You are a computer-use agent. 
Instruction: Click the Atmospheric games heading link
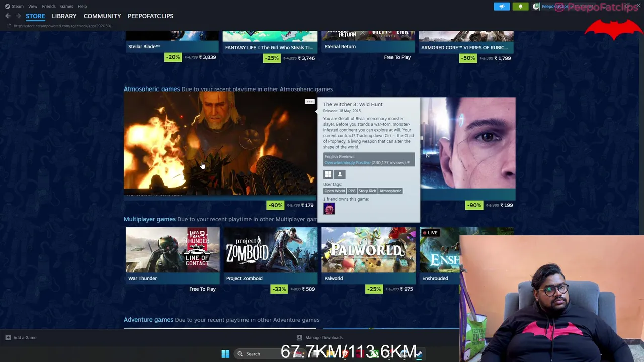click(151, 89)
